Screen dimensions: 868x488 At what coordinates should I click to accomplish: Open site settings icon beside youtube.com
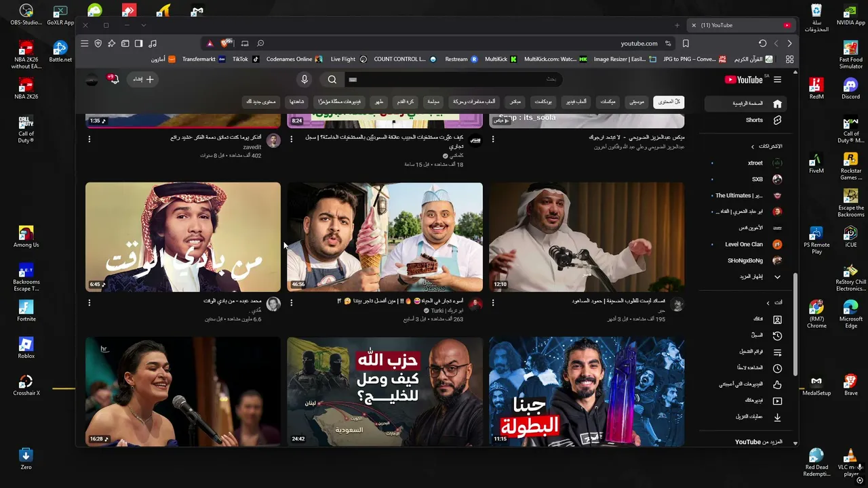[668, 43]
